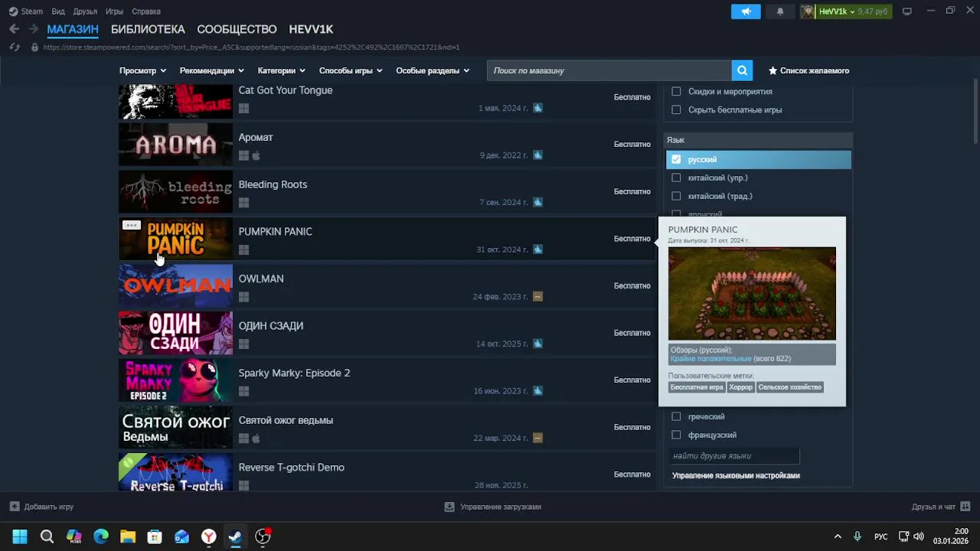Click Windows platform icon under Bleeding Roots
980x551 pixels.
(243, 203)
